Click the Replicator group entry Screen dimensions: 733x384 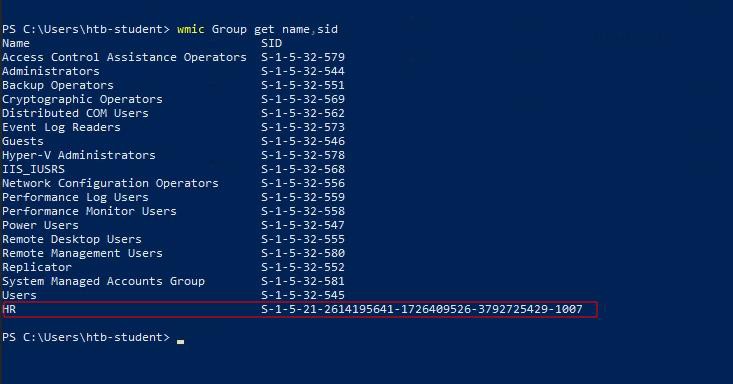click(36, 267)
